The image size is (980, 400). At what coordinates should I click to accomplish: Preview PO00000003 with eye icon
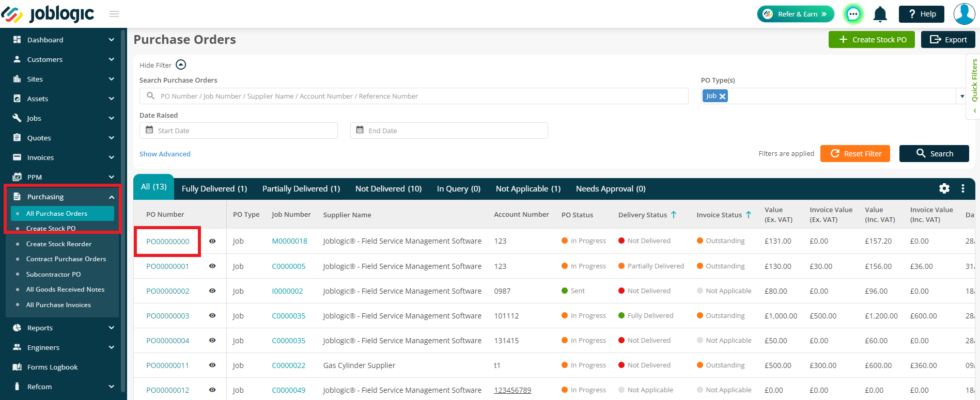coord(212,316)
